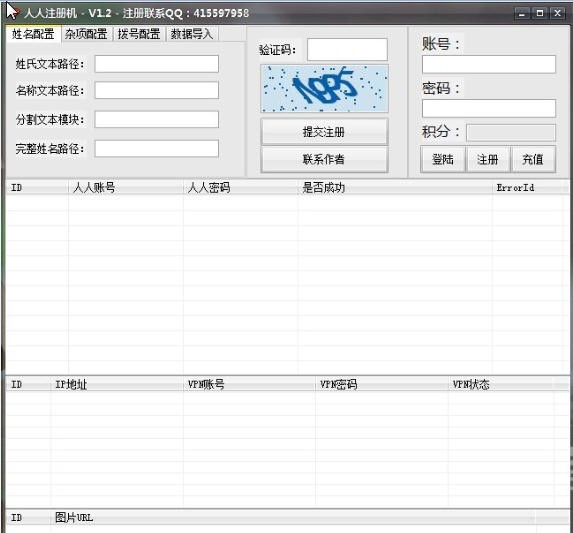Select the 完整姓名路径 text box
The image size is (573, 533).
coord(156,149)
